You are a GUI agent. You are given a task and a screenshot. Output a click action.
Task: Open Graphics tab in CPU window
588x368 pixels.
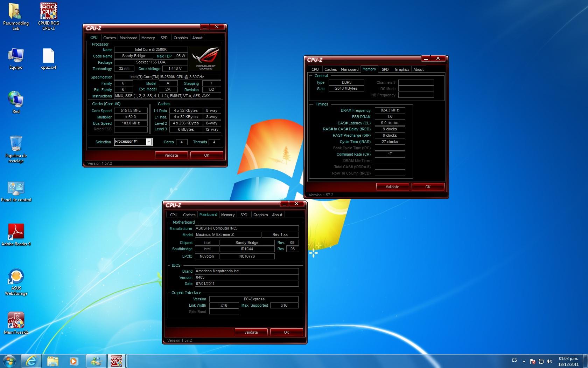[181, 38]
